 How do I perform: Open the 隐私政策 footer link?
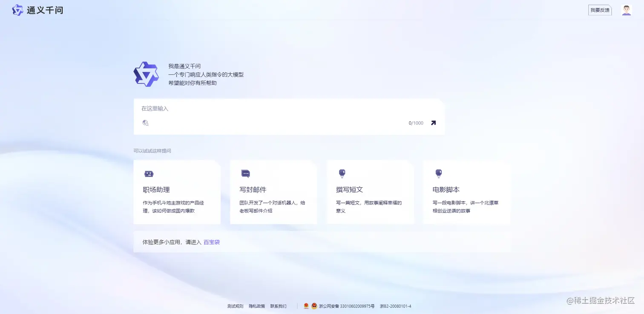point(257,306)
